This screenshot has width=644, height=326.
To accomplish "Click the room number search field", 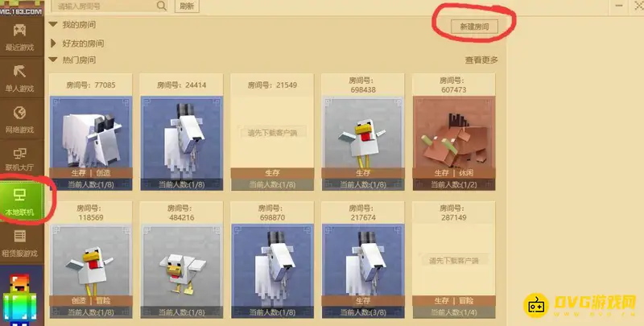I will click(105, 6).
